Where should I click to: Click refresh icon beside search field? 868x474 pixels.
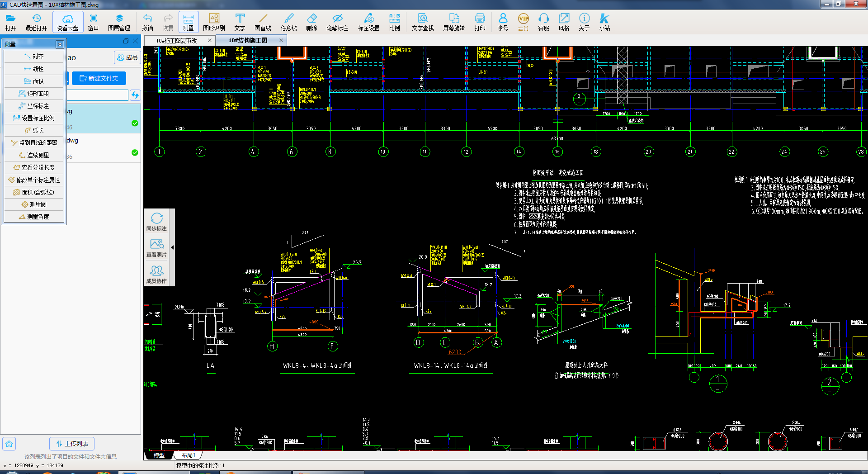point(135,95)
